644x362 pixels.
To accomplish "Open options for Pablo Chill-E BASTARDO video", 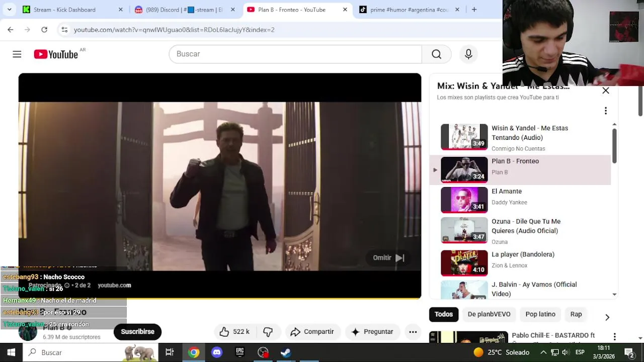I will click(614, 336).
